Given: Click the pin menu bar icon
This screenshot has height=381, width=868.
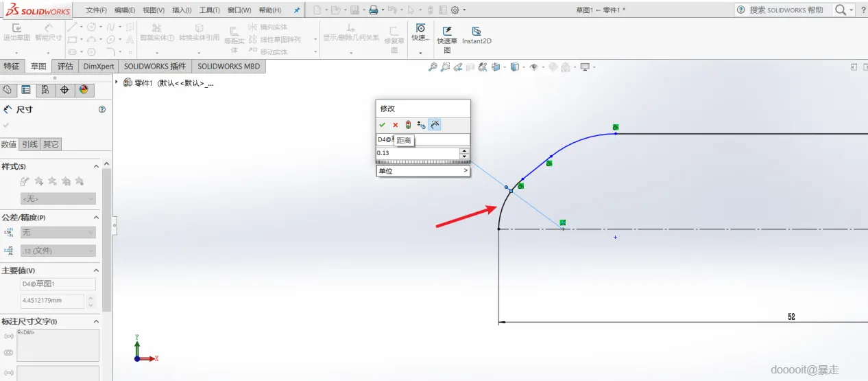Looking at the screenshot, I should (x=296, y=10).
